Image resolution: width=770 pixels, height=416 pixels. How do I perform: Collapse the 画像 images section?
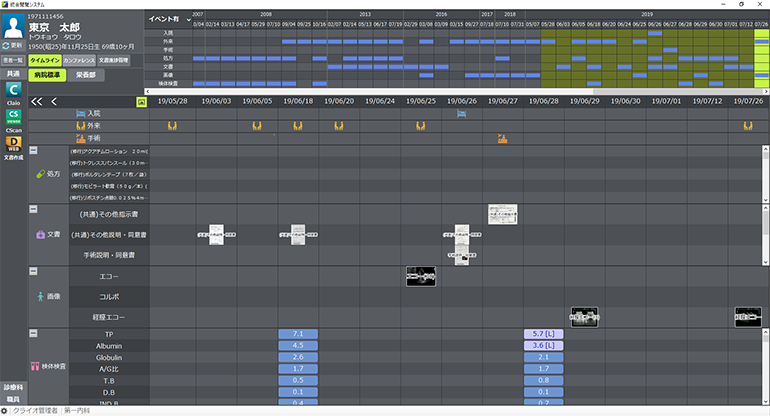pos(33,272)
